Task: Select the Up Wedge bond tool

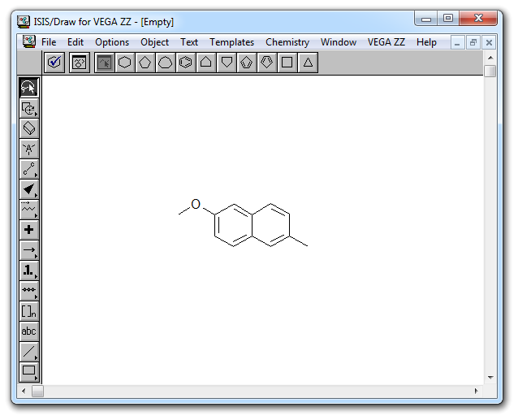Action: [28, 189]
